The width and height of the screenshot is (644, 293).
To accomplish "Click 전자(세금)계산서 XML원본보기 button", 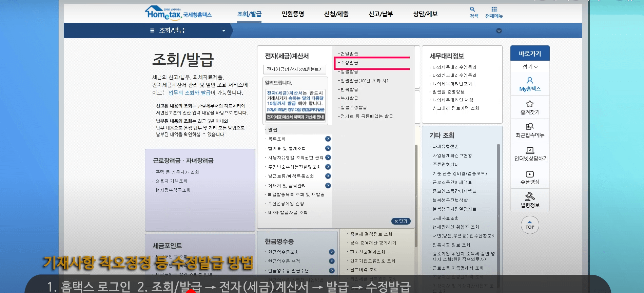I will coord(295,69).
